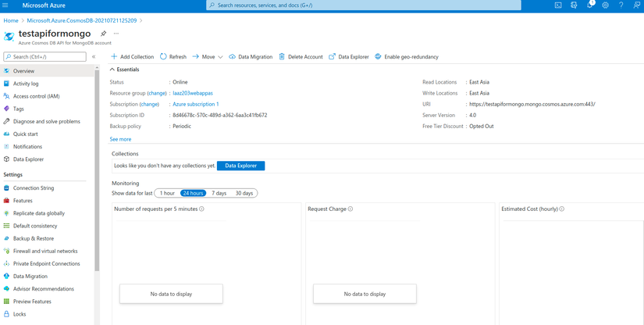Open the notifications bell icon
This screenshot has height=325, width=644.
click(590, 5)
